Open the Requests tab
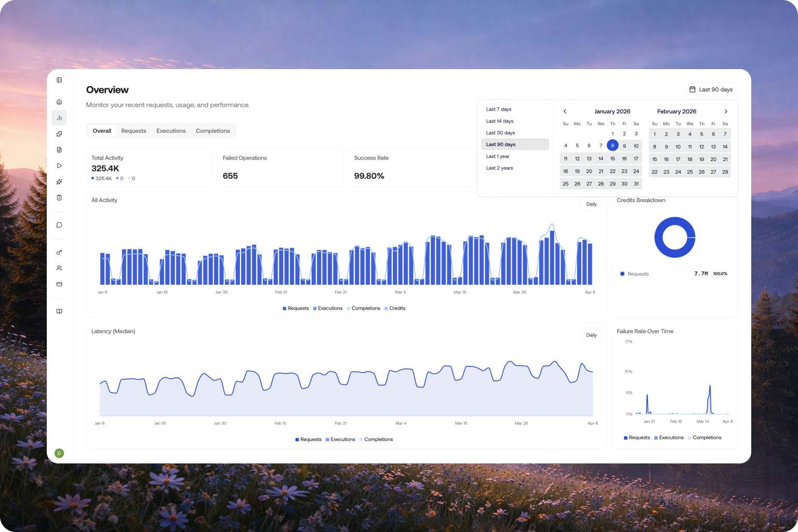Screen dimensions: 798x532 click(134, 130)
